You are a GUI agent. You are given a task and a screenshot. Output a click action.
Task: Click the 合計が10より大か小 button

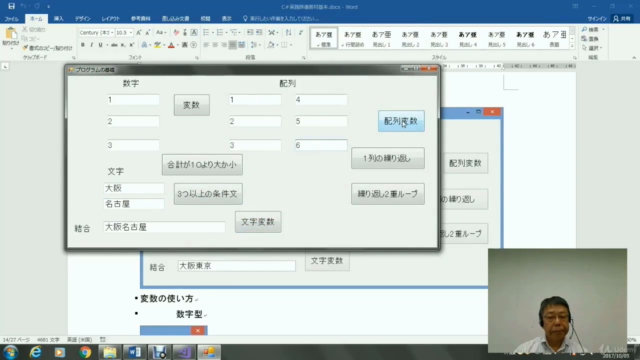[x=202, y=164]
